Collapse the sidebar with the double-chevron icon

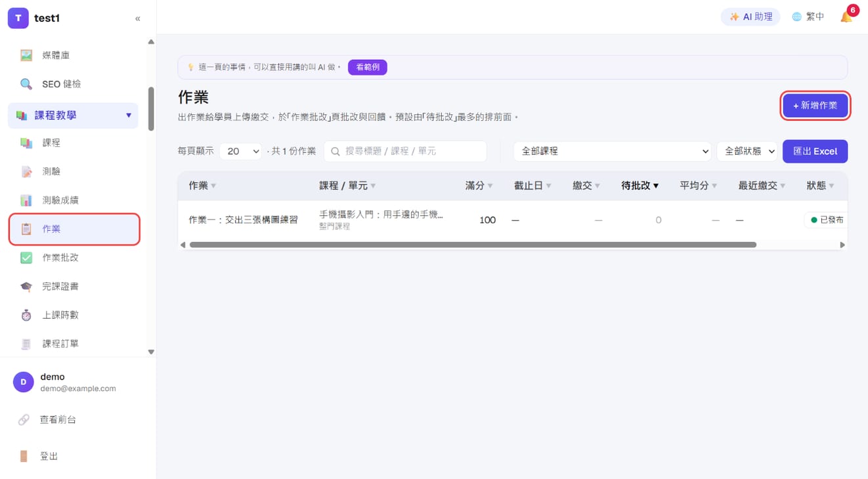pos(138,18)
